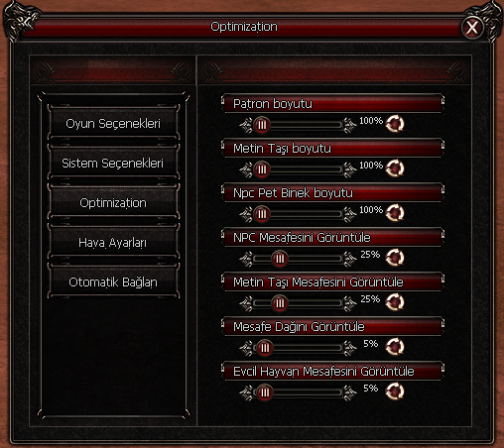Screen dimensions: 504x448
Task: Click the Metin Taşı Mesafesini slider track
Action: (298, 303)
